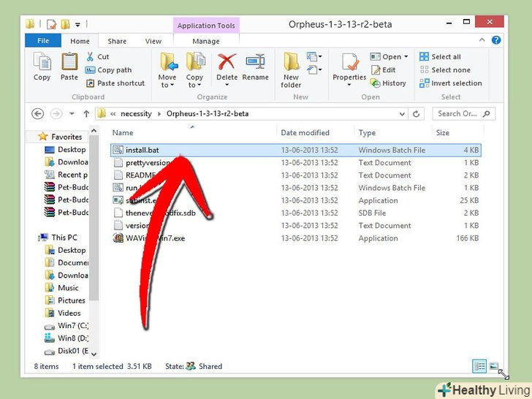Switch to the View ribbon tab
The image size is (532, 399).
151,42
